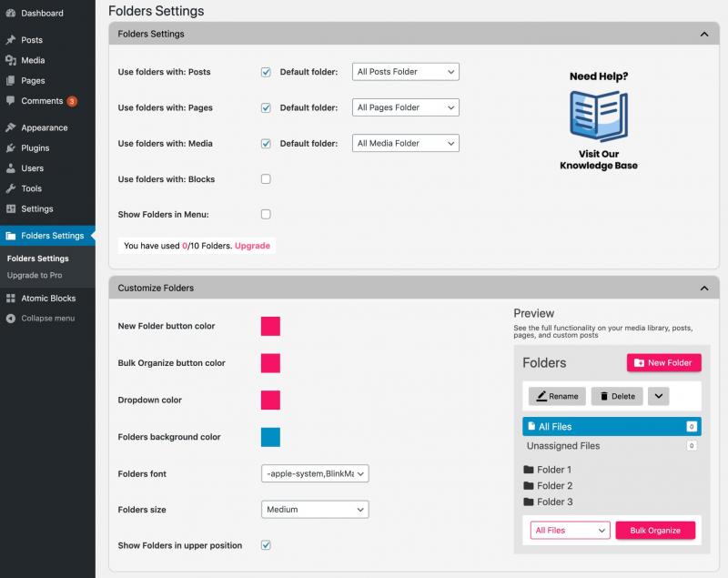The height and width of the screenshot is (578, 728).
Task: Open the Folders size Medium dropdown
Action: 314,510
